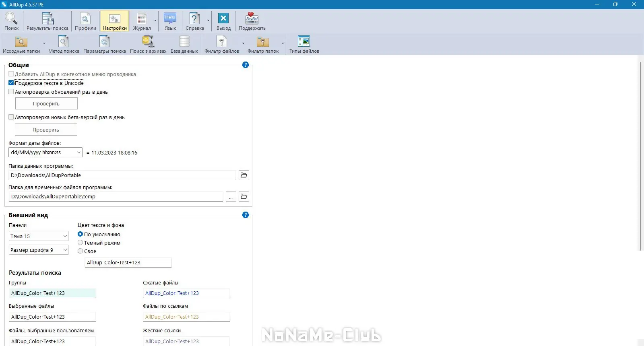Click the Папка данных программы path field

122,175
